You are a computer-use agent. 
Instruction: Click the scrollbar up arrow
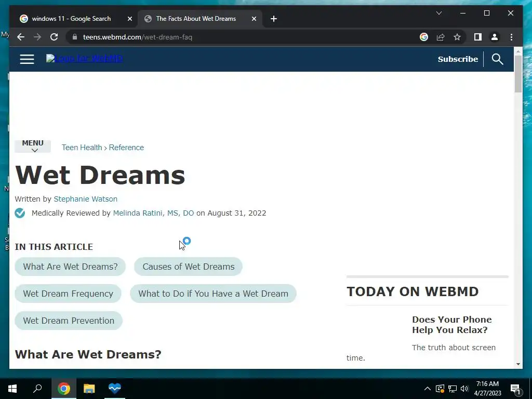click(518, 51)
